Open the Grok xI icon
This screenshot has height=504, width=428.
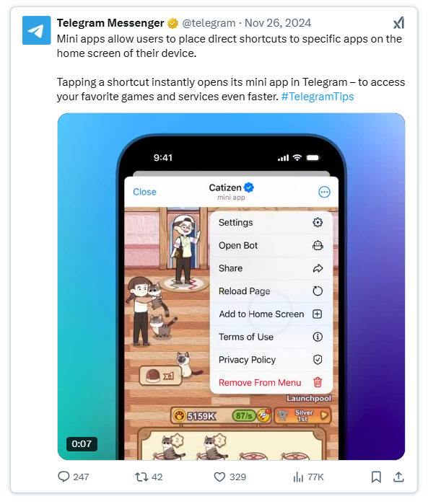(398, 23)
